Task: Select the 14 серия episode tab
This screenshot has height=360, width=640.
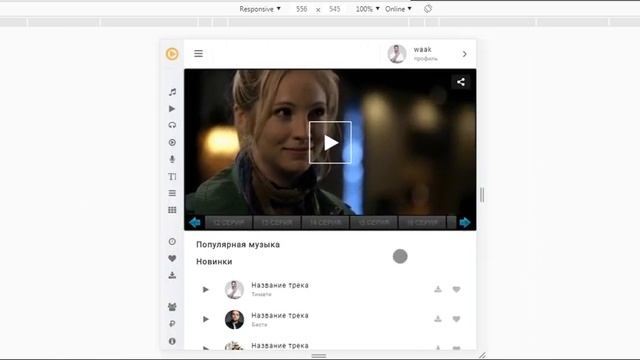Action: click(325, 222)
